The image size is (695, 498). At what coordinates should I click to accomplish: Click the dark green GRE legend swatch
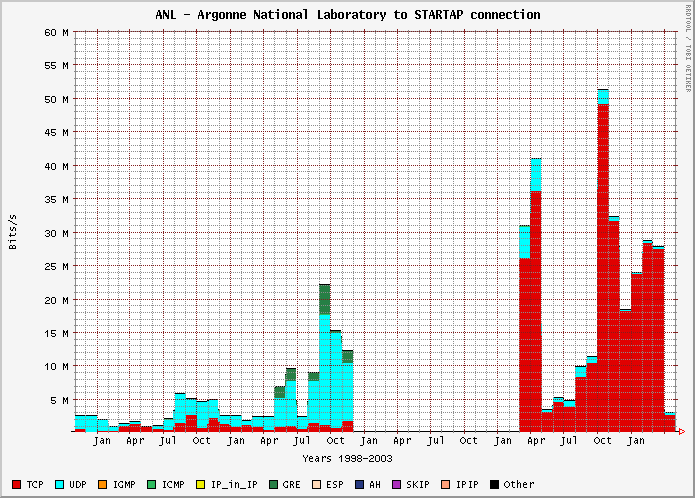click(273, 484)
